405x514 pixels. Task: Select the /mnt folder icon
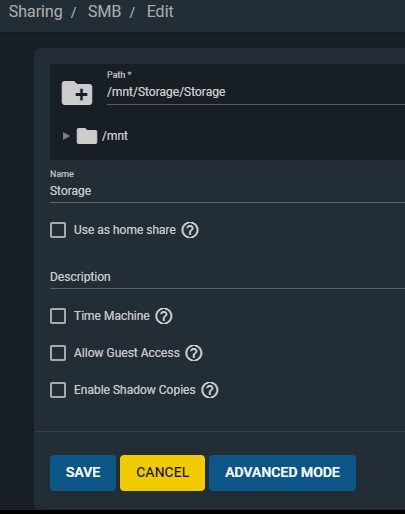pos(87,136)
